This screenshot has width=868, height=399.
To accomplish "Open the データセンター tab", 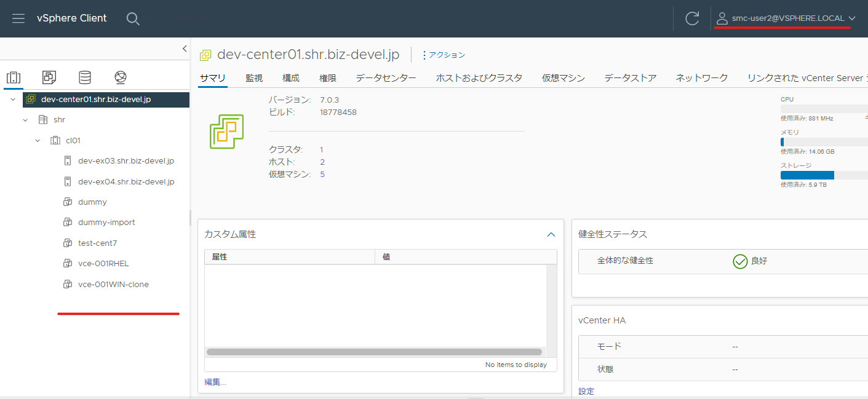I will click(x=386, y=78).
